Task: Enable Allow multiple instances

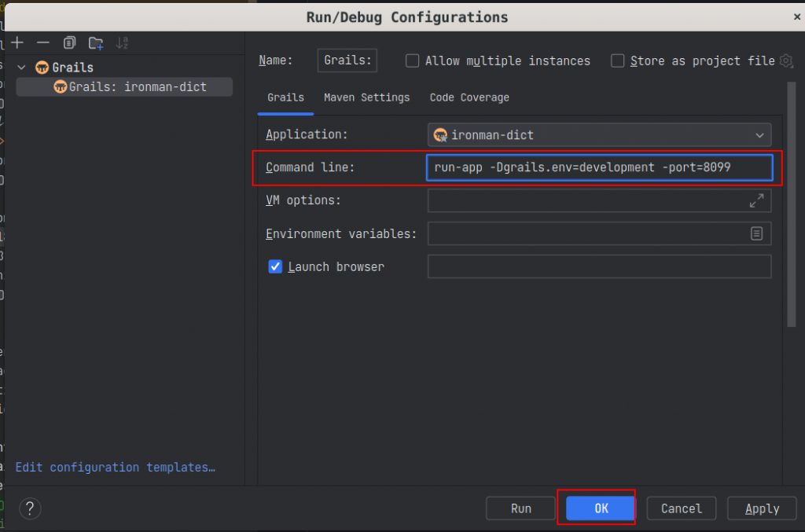Action: 413,61
